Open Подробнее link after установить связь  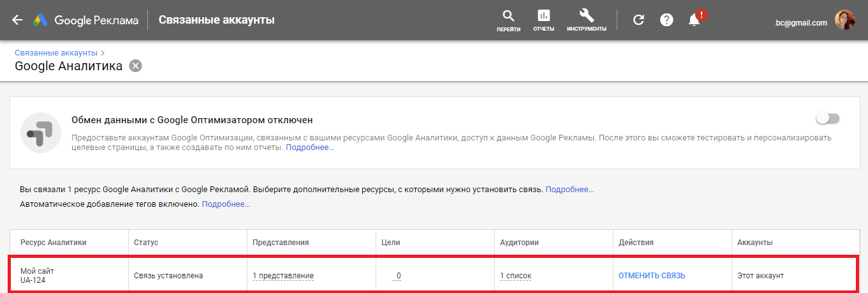[x=570, y=190]
